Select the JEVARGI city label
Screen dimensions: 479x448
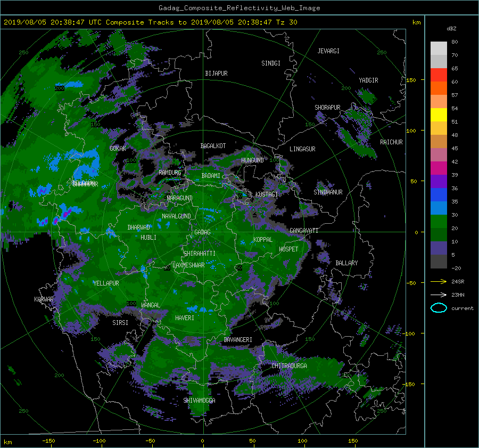328,51
